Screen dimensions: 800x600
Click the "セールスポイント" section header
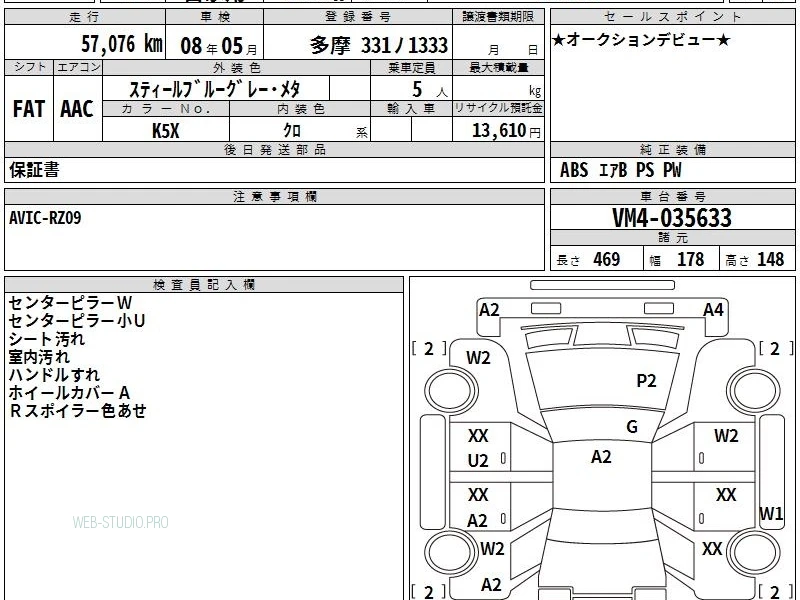pyautogui.click(x=673, y=17)
